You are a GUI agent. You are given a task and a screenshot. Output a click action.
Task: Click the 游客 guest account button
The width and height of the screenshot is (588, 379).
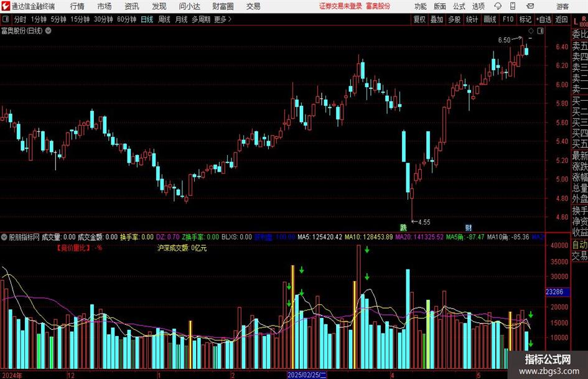tap(562, 6)
